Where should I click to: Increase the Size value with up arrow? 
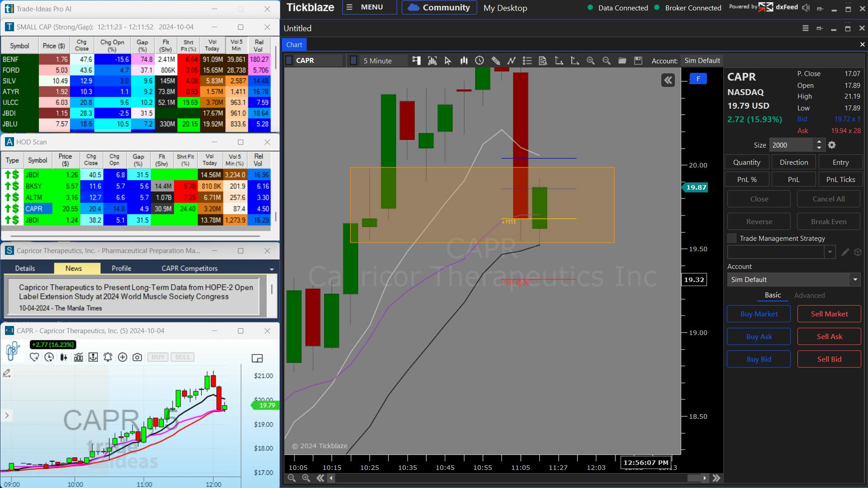(819, 142)
